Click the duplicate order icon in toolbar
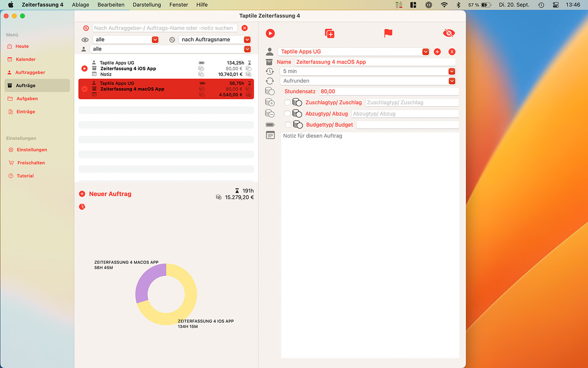 (x=330, y=34)
